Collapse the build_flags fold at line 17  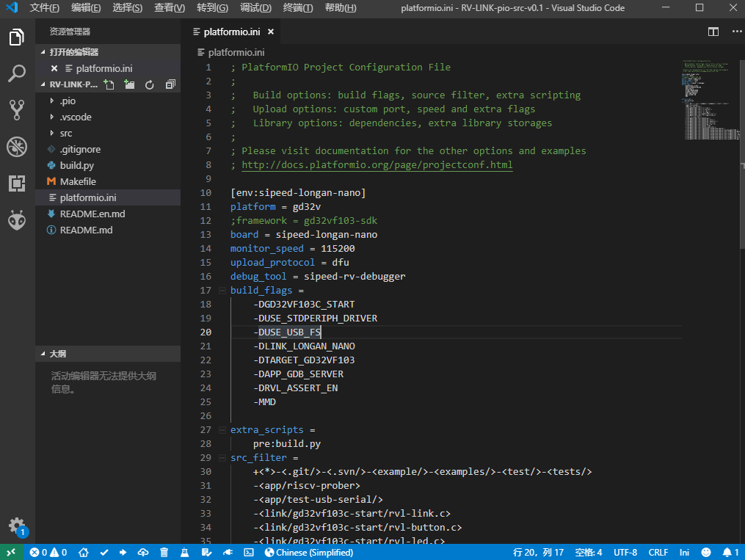point(222,290)
